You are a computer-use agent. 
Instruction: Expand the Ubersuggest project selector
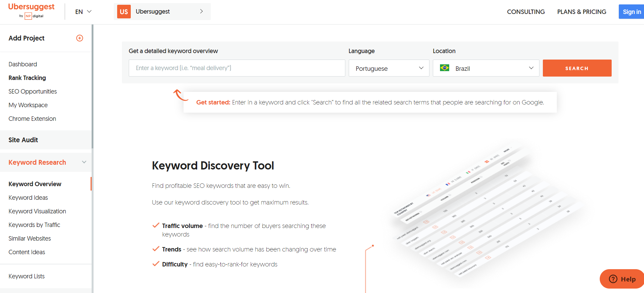[x=162, y=12]
